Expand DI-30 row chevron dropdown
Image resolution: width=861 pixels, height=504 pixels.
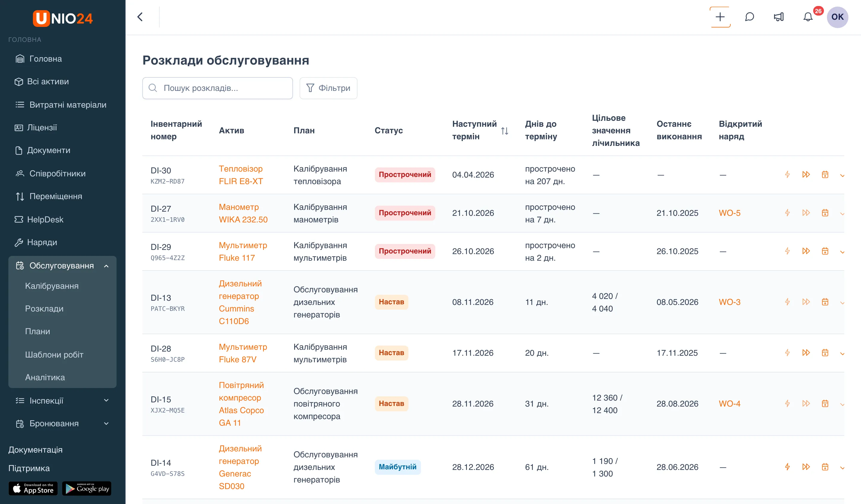pyautogui.click(x=842, y=175)
